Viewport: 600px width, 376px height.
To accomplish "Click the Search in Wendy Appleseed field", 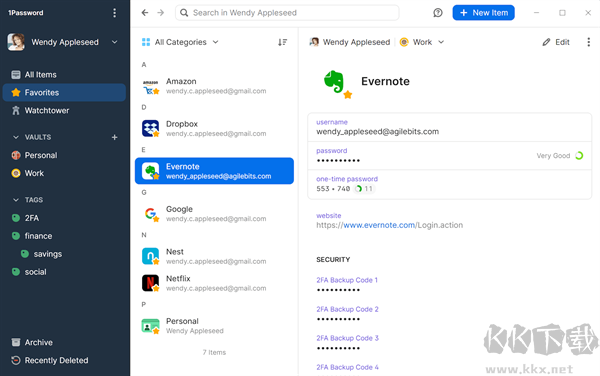I will pos(287,13).
